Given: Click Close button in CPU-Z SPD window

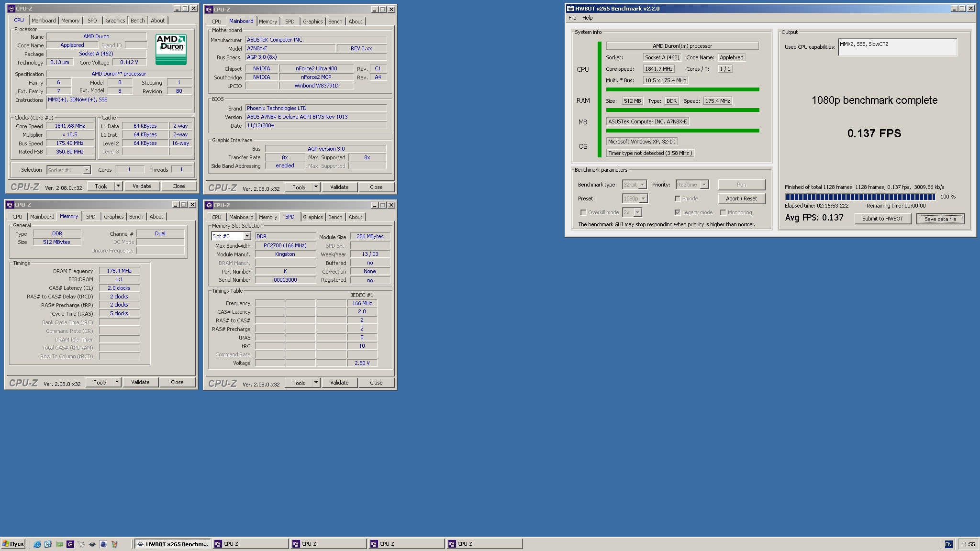Looking at the screenshot, I should (x=376, y=383).
